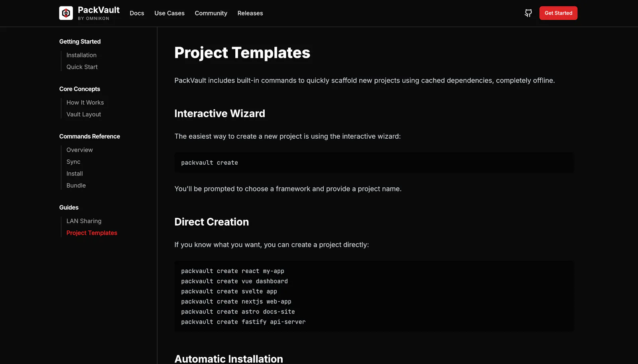The width and height of the screenshot is (638, 364).
Task: Click the "packvault create fastify api-server" line
Action: pyautogui.click(x=243, y=322)
